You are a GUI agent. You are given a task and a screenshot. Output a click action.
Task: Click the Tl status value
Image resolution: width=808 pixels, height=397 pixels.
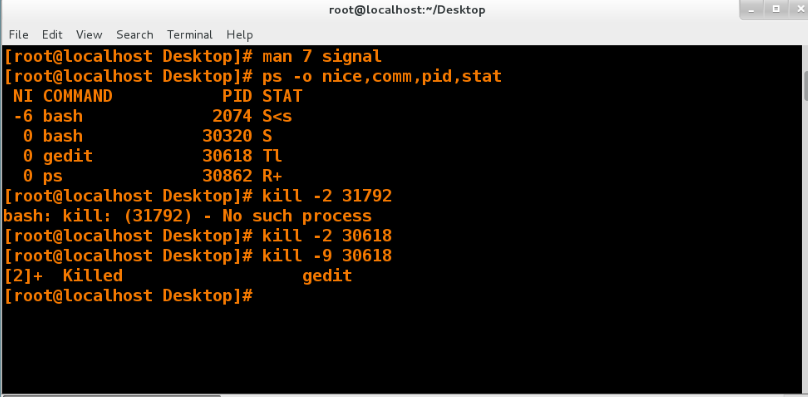[x=272, y=156]
